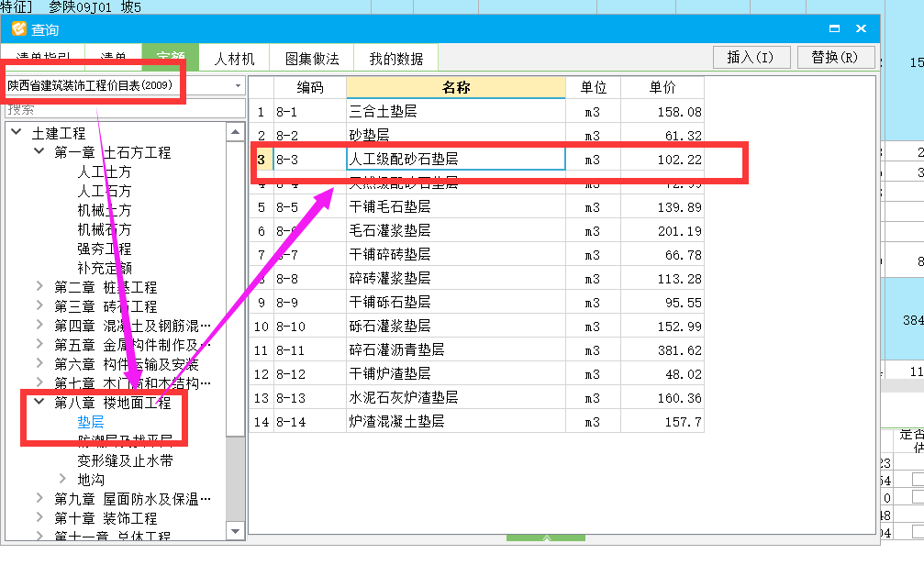
Task: Select row 8-5 干铺毛石垫层
Action: [477, 206]
